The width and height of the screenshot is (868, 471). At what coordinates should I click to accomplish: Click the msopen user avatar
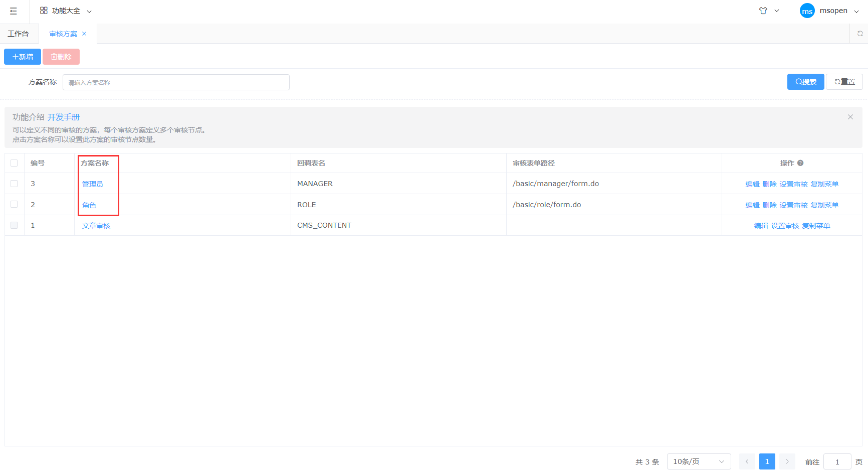click(807, 11)
